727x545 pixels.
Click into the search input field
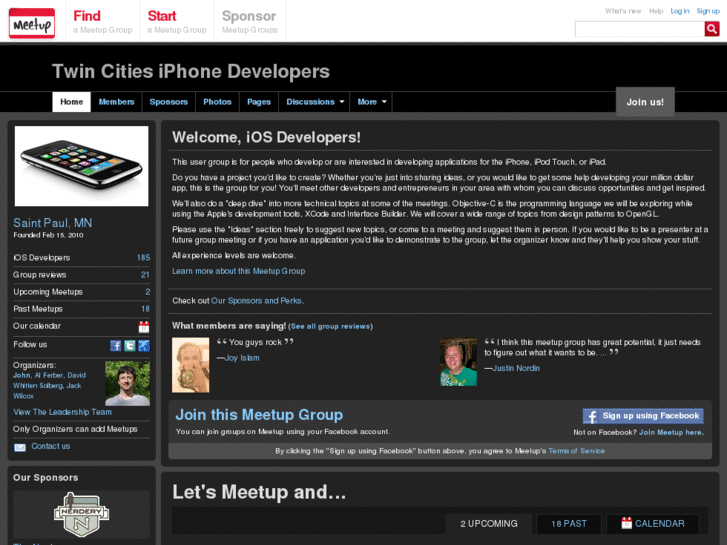(x=640, y=29)
